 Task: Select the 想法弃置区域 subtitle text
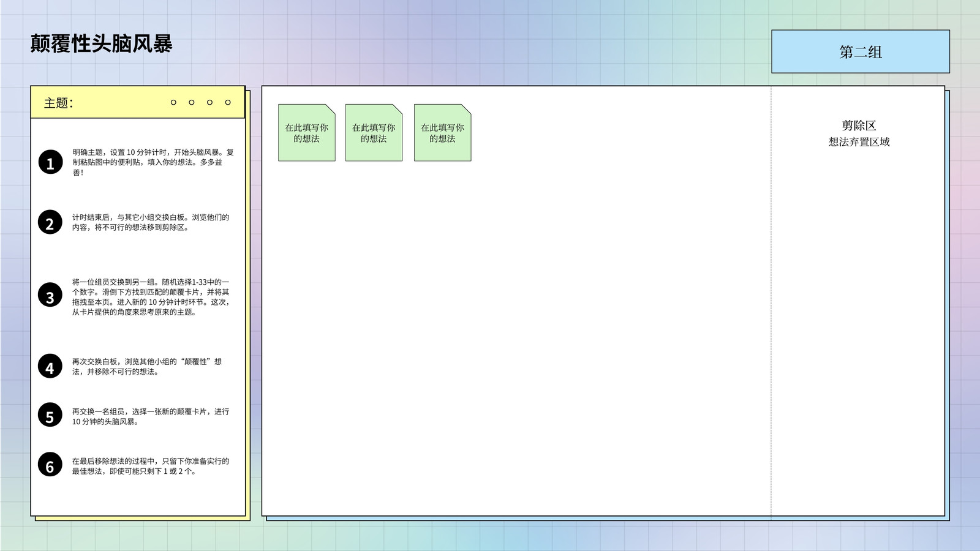point(859,142)
